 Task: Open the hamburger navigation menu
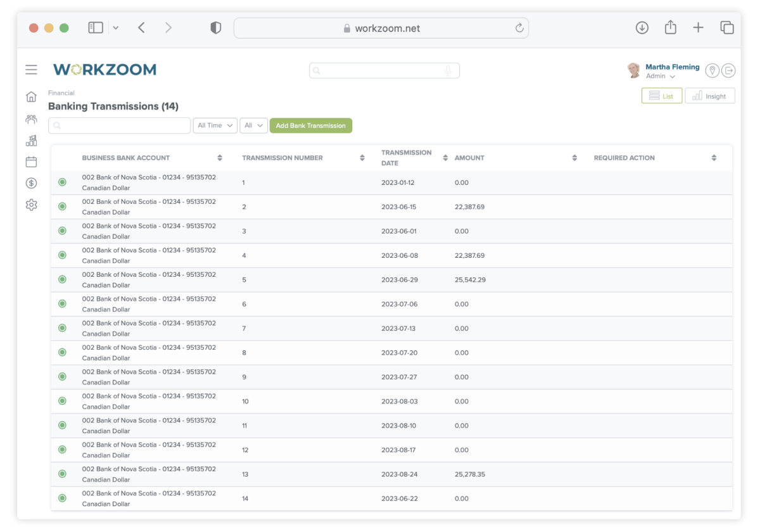click(x=31, y=70)
